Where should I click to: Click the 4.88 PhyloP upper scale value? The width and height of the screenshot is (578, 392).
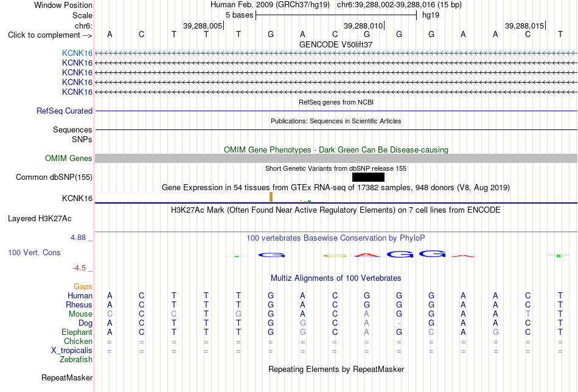point(78,238)
